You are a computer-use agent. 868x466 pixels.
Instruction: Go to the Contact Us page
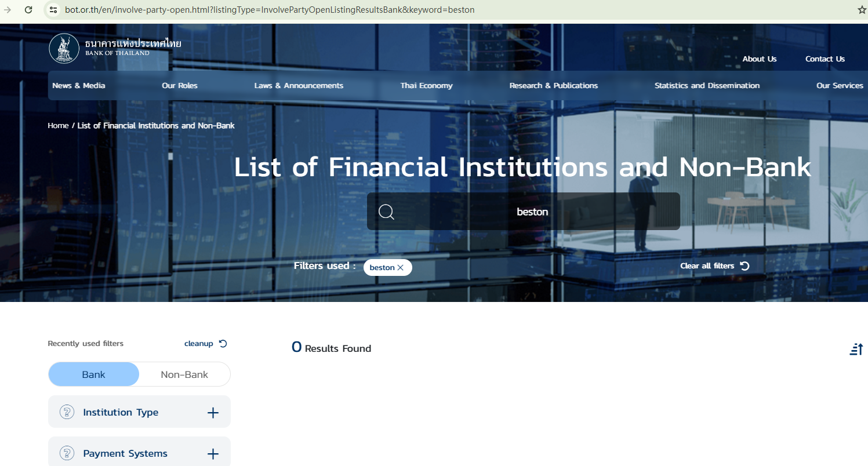coord(825,59)
